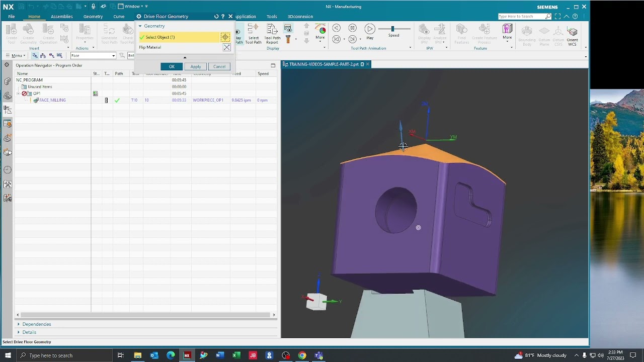
Task: Collapse the Geometry section in dialog
Action: coord(140,26)
